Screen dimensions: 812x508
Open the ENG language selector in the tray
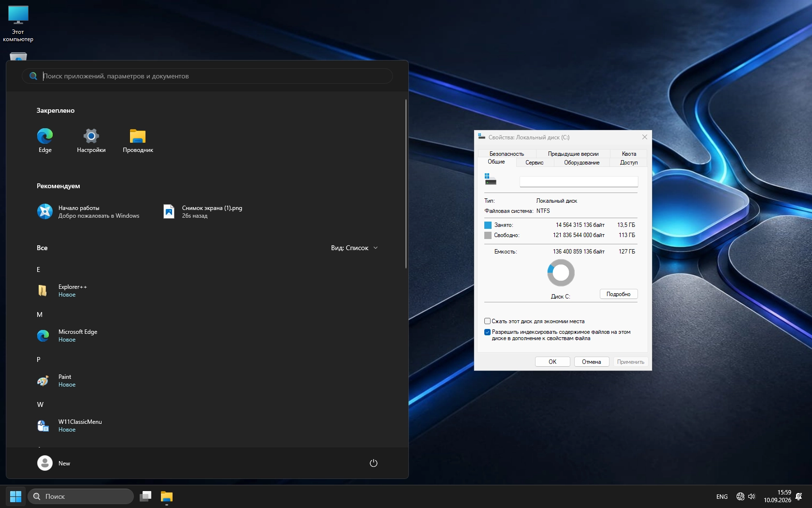pos(722,497)
